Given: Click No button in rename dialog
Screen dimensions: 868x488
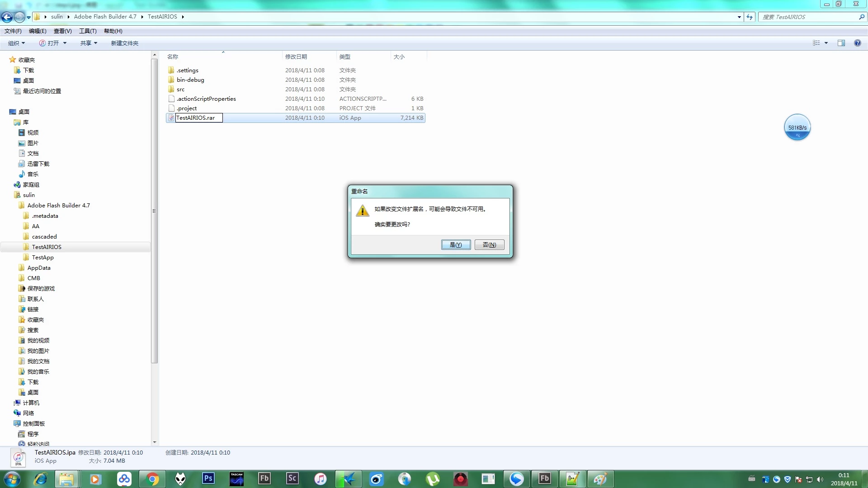Looking at the screenshot, I should [489, 244].
